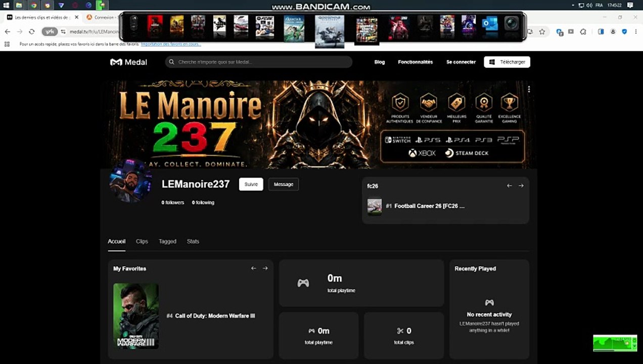Change the FRA input language
The image size is (643, 364).
point(599,5)
